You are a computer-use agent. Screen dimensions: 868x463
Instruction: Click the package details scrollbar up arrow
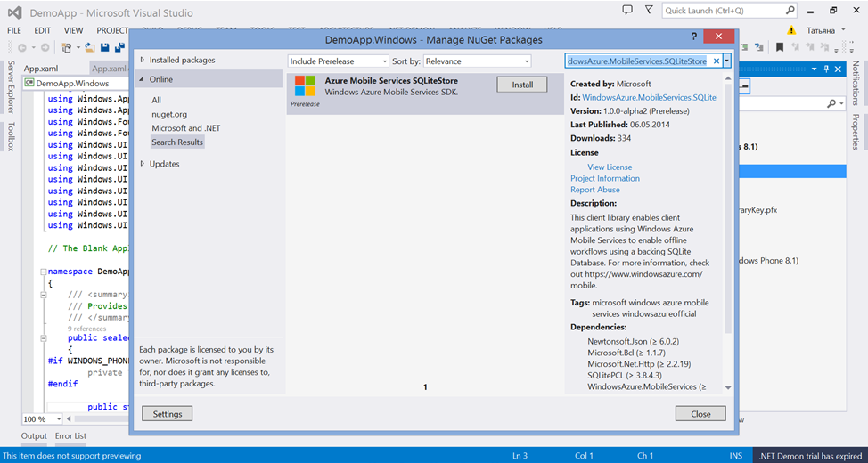pyautogui.click(x=728, y=78)
